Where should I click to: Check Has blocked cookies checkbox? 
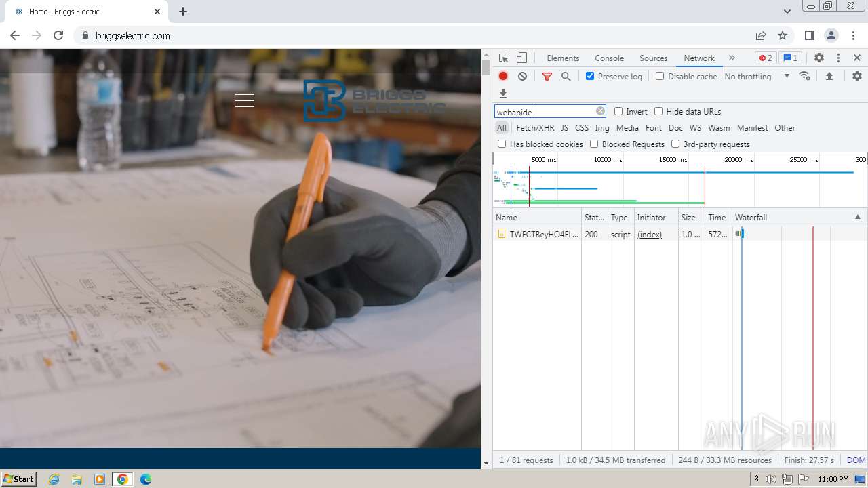(502, 144)
